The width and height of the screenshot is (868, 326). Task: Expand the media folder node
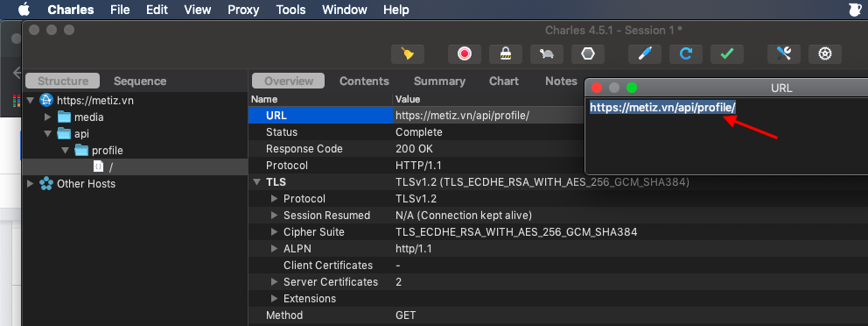click(x=47, y=117)
